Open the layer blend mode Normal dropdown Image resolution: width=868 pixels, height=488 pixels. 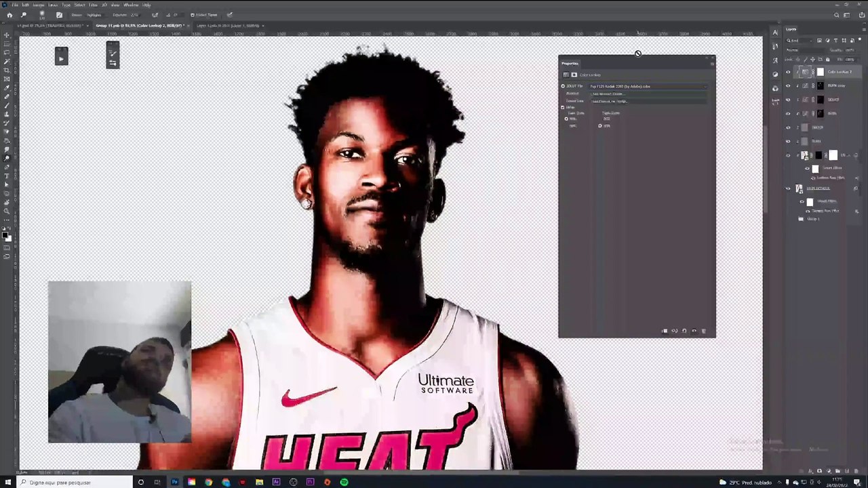(x=806, y=50)
